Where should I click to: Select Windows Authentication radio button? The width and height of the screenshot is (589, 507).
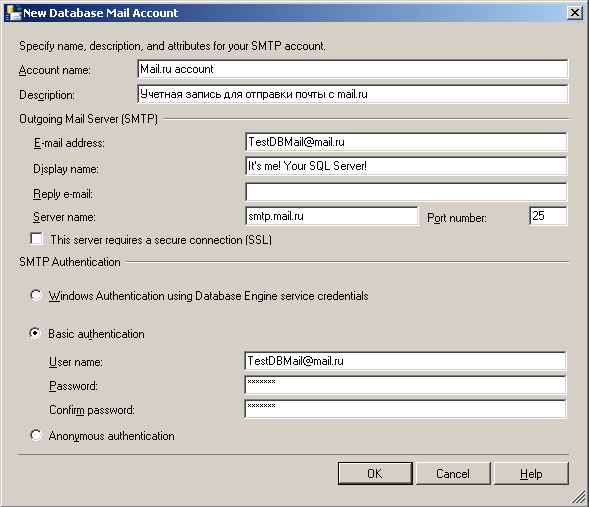pyautogui.click(x=36, y=295)
